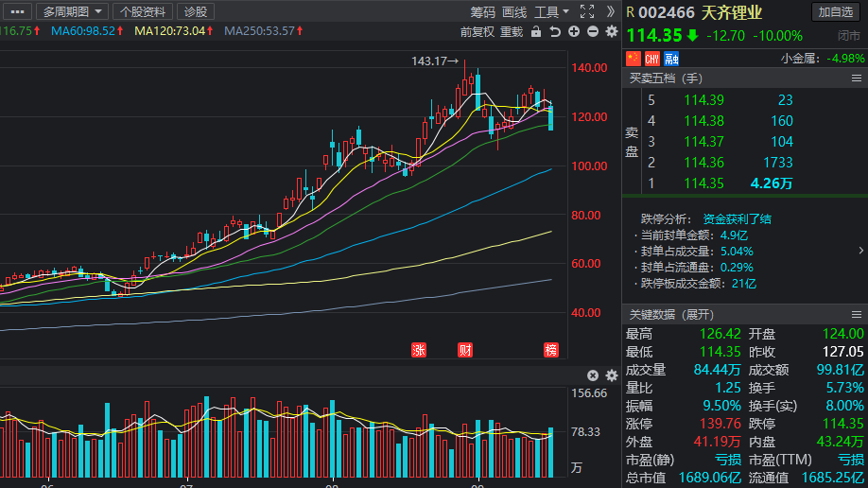Expand the 工具 dropdown menu

[551, 12]
